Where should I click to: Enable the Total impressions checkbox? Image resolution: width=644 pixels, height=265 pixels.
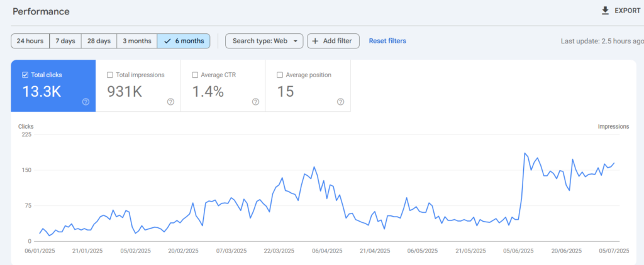click(x=109, y=75)
